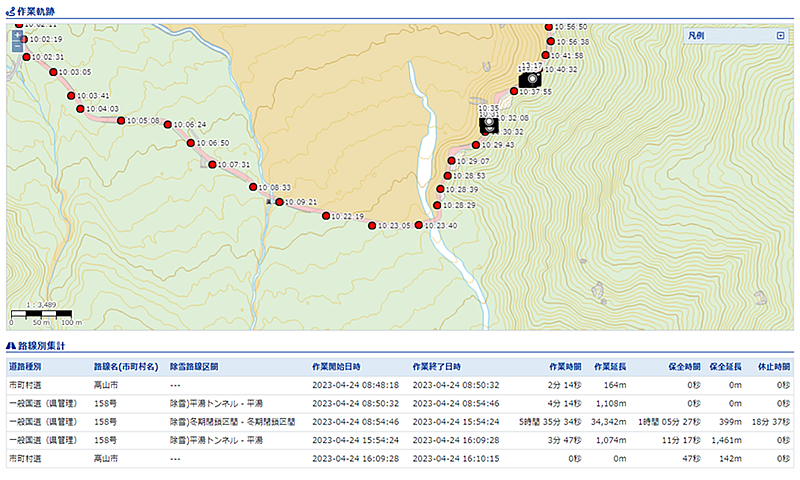
Task: Select the red track point at 10:08:33
Action: point(253,187)
